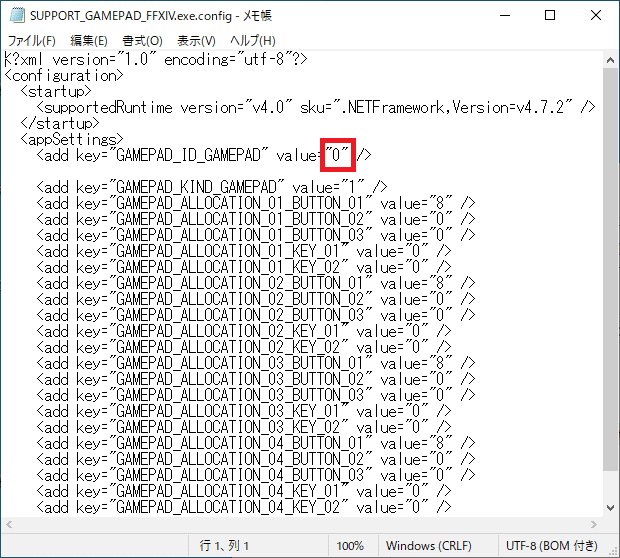Image resolution: width=620 pixels, height=558 pixels.
Task: Minimize the Notepad window
Action: point(505,15)
